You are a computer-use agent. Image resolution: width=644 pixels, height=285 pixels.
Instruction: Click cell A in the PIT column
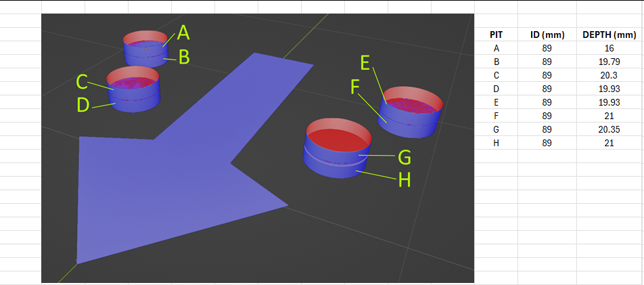[x=496, y=48]
